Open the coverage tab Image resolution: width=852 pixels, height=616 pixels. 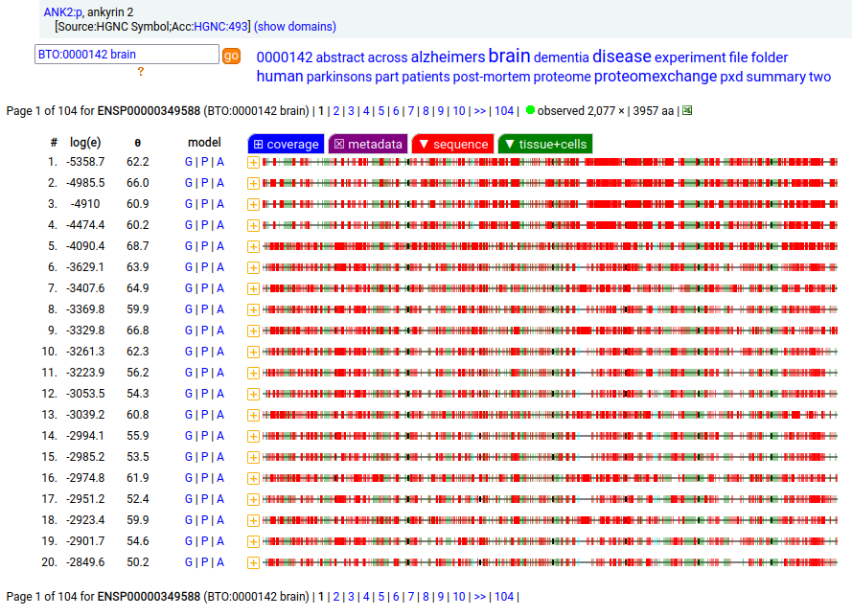(287, 144)
